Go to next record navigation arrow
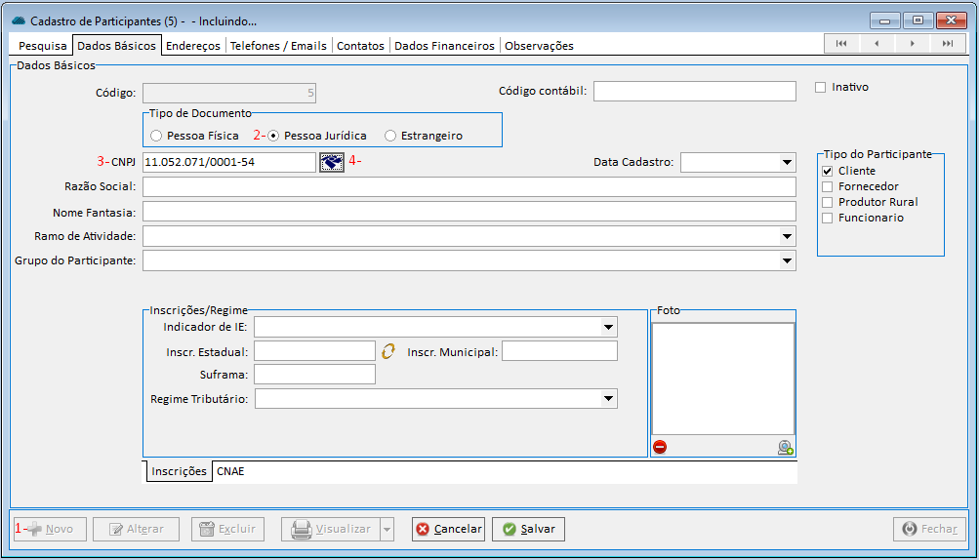The image size is (979, 560). [912, 44]
